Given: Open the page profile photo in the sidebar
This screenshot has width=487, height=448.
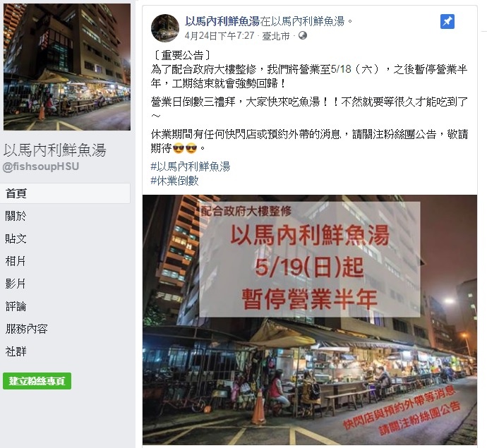Looking at the screenshot, I should 67,67.
